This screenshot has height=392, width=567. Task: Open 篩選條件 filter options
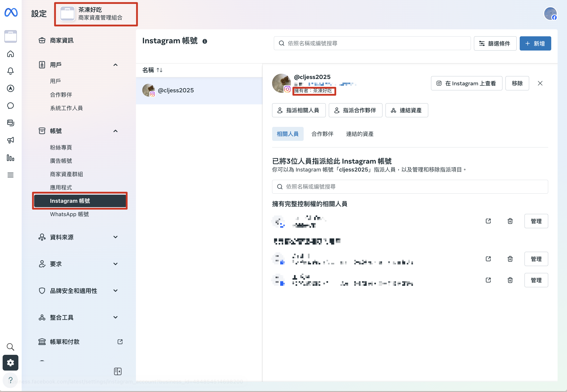point(495,44)
